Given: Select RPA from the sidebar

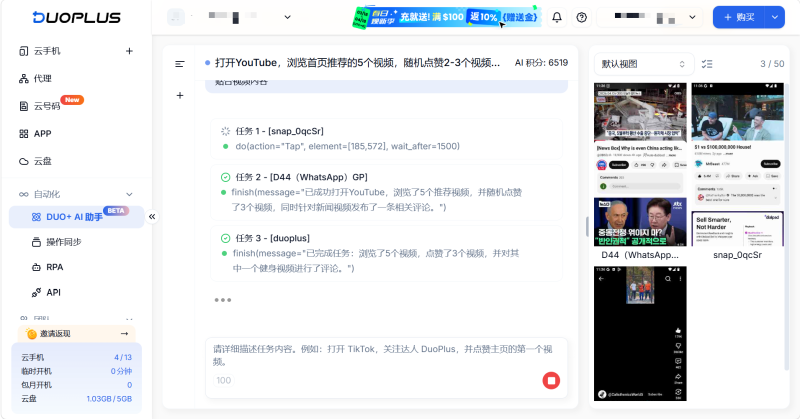Looking at the screenshot, I should 54,267.
